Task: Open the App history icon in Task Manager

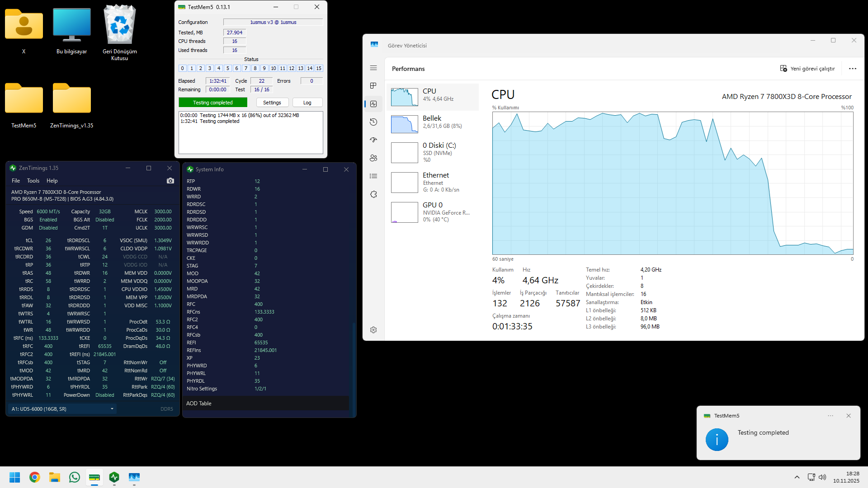Action: (x=373, y=122)
